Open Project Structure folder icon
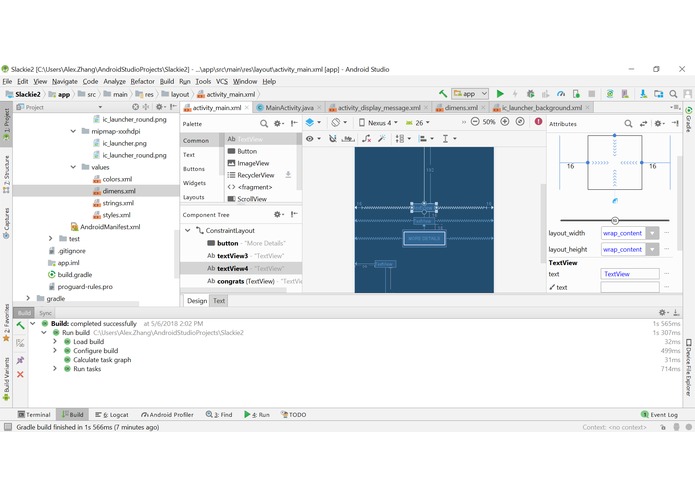The image size is (695, 494). 659,93
